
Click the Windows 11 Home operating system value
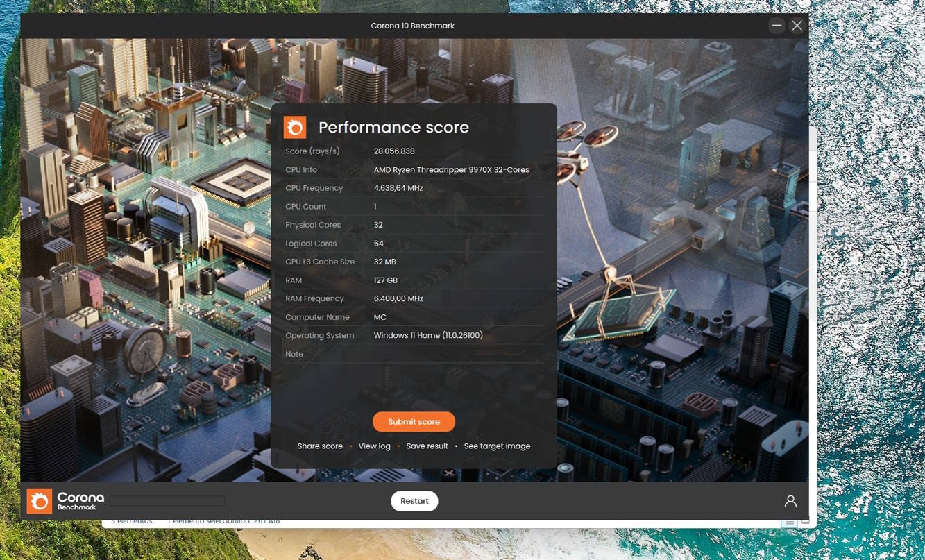(428, 336)
